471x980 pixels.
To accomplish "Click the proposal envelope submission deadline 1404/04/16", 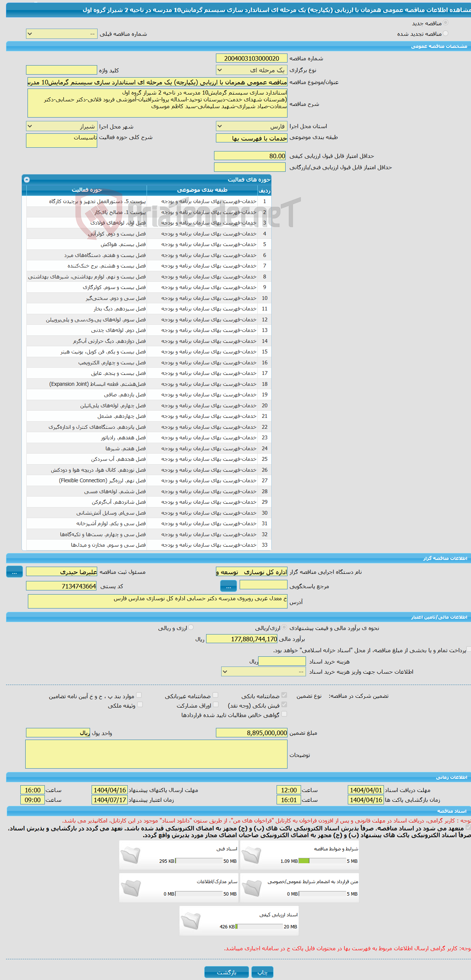I will coord(110,790).
